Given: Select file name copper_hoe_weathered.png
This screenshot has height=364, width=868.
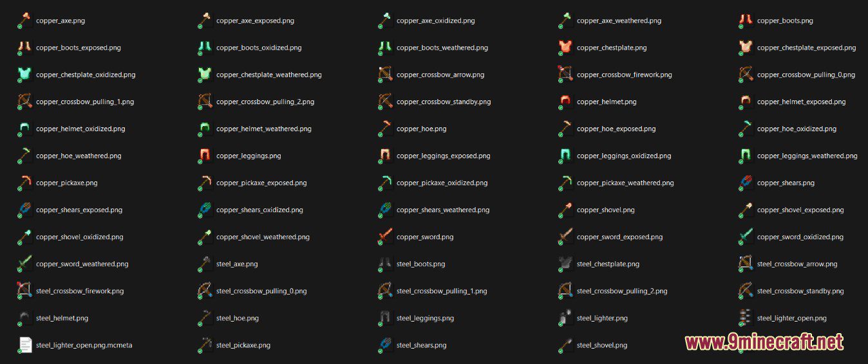Looking at the screenshot, I should 79,156.
